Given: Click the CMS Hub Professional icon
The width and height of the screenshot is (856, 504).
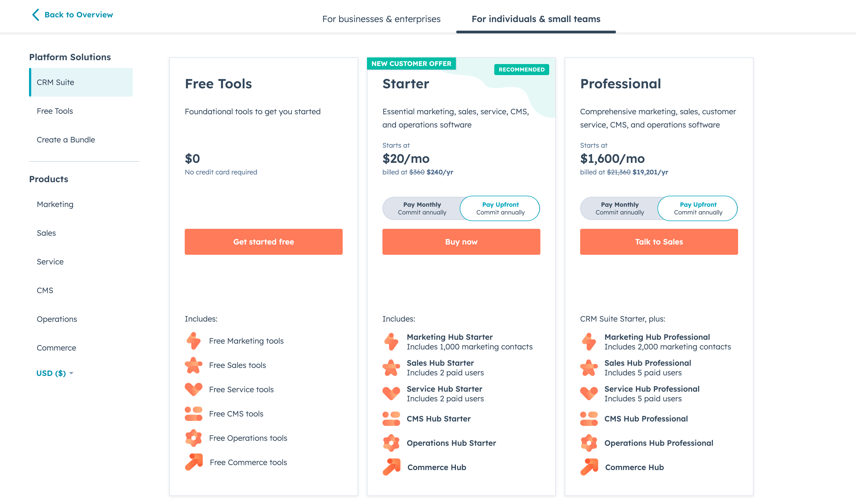Looking at the screenshot, I should coord(589,418).
